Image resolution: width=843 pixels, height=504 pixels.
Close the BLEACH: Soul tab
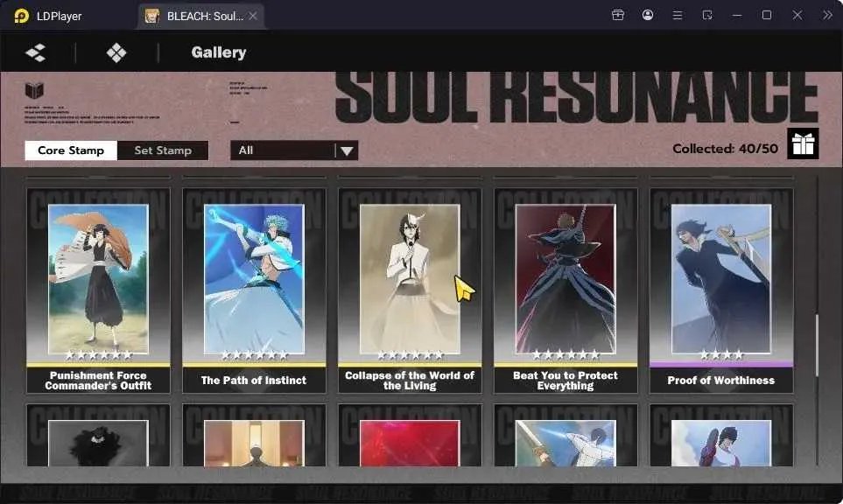tap(253, 16)
